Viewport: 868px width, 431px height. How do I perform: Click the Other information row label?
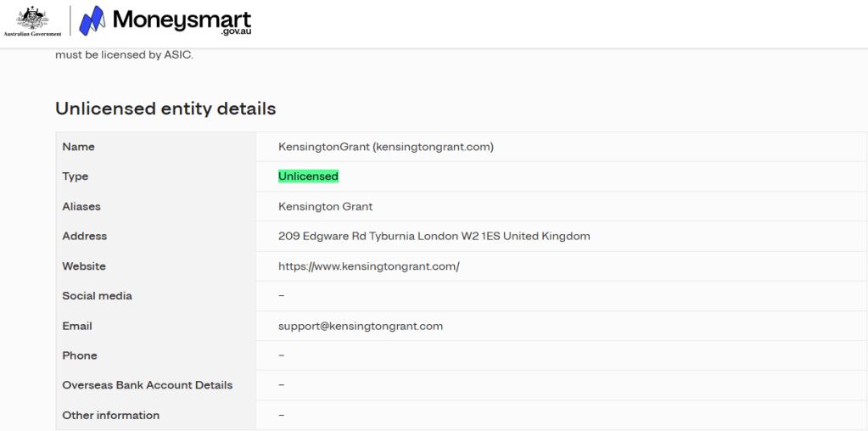tap(110, 415)
